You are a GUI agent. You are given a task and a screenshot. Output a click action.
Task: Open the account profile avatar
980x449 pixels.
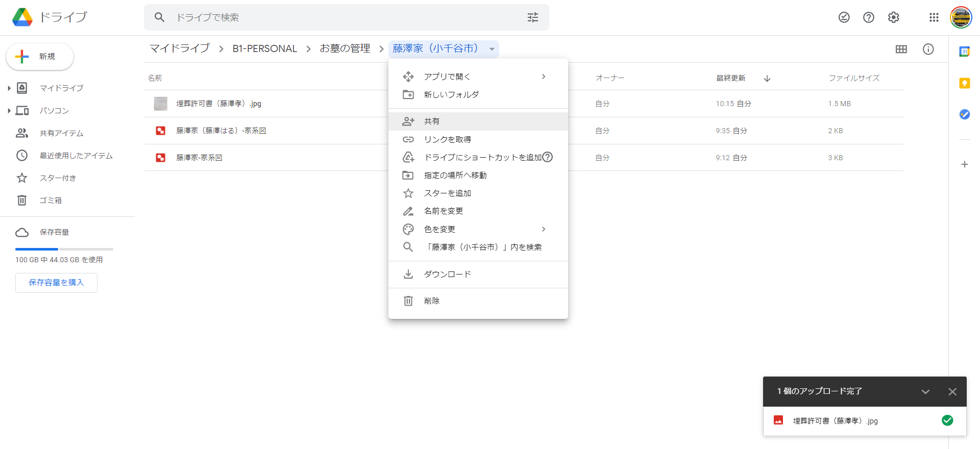tap(961, 17)
